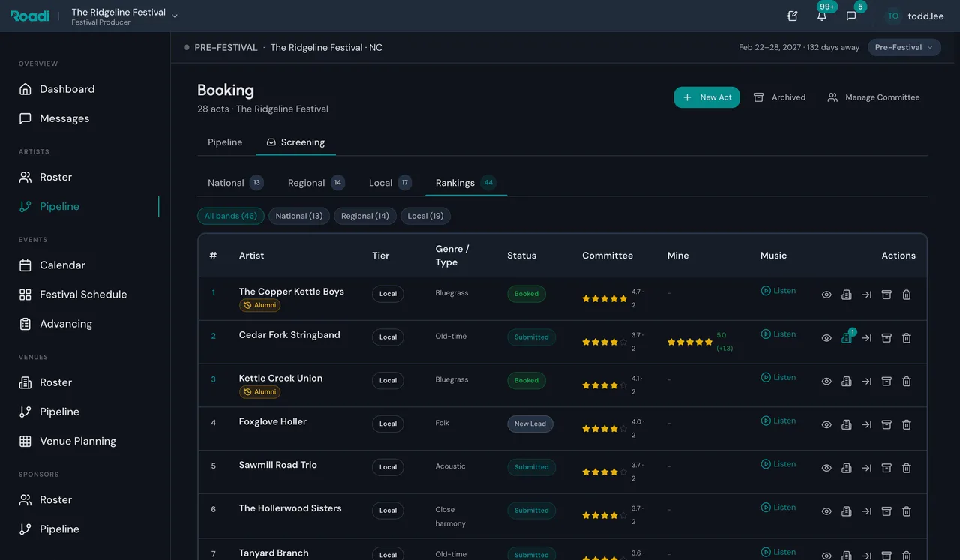Screen dimensions: 960x560
Task: Listen to Kettle Creek Union music
Action: (x=778, y=377)
